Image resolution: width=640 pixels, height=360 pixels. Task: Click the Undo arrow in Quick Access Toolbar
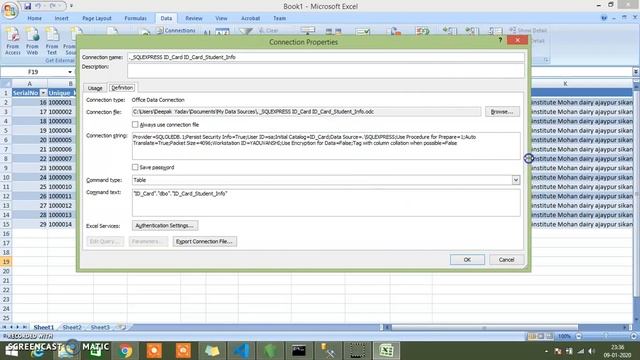[38, 6]
